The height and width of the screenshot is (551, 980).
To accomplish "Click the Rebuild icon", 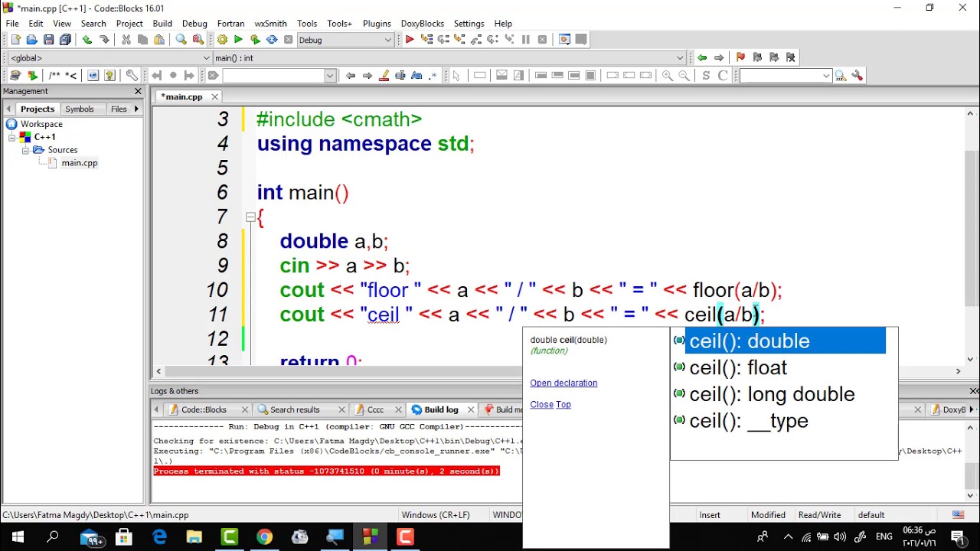I will (272, 40).
